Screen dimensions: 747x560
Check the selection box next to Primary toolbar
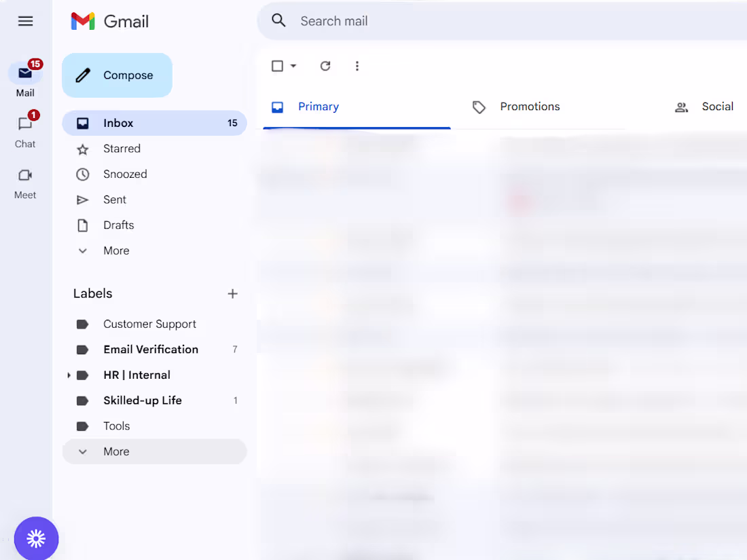pyautogui.click(x=277, y=66)
